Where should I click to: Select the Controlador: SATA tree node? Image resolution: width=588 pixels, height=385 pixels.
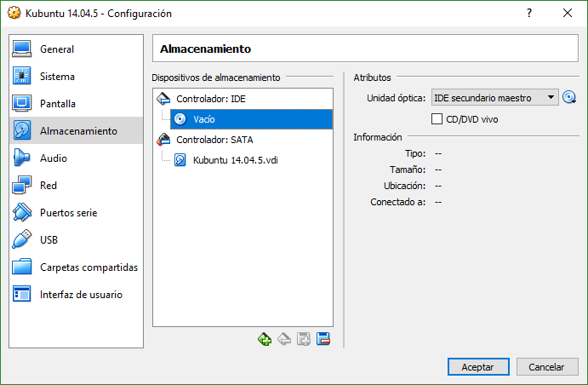(x=214, y=140)
